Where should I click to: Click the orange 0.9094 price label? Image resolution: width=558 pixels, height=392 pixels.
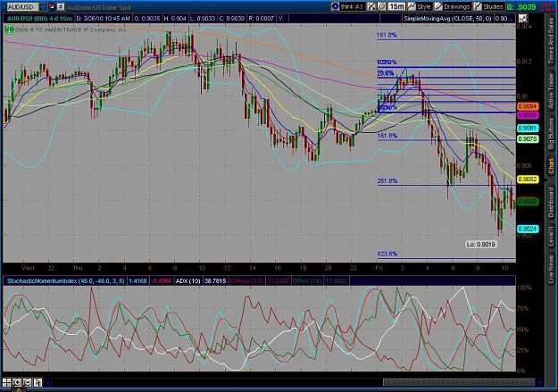pos(528,106)
